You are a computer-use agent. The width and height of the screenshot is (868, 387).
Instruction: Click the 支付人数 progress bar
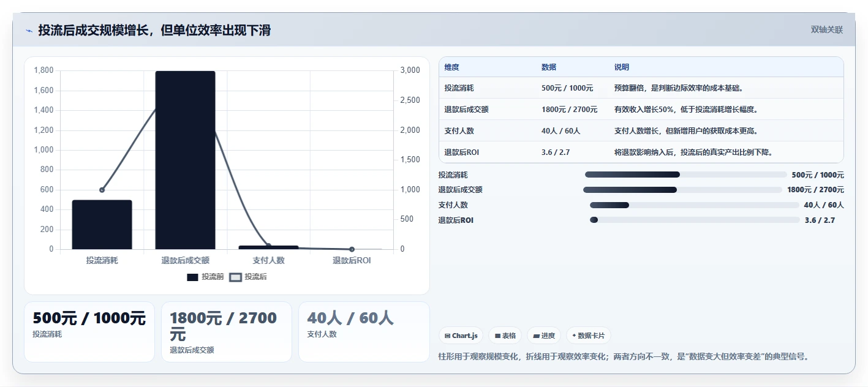tap(695, 205)
